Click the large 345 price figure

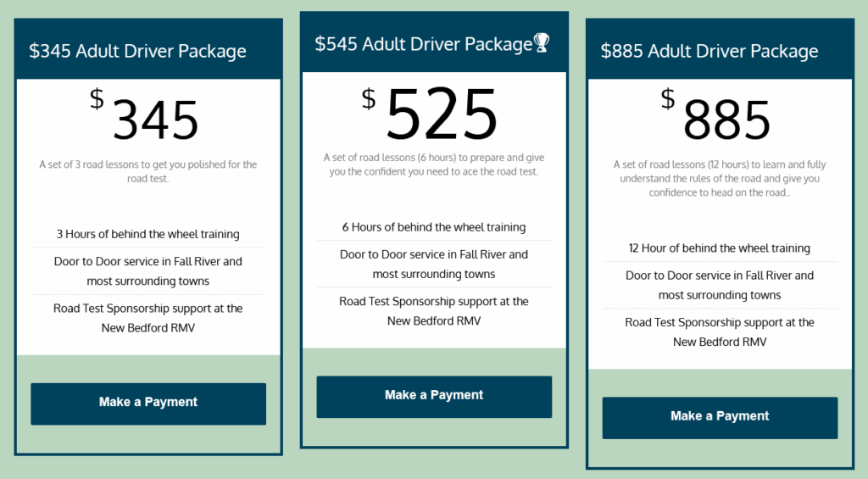[156, 119]
